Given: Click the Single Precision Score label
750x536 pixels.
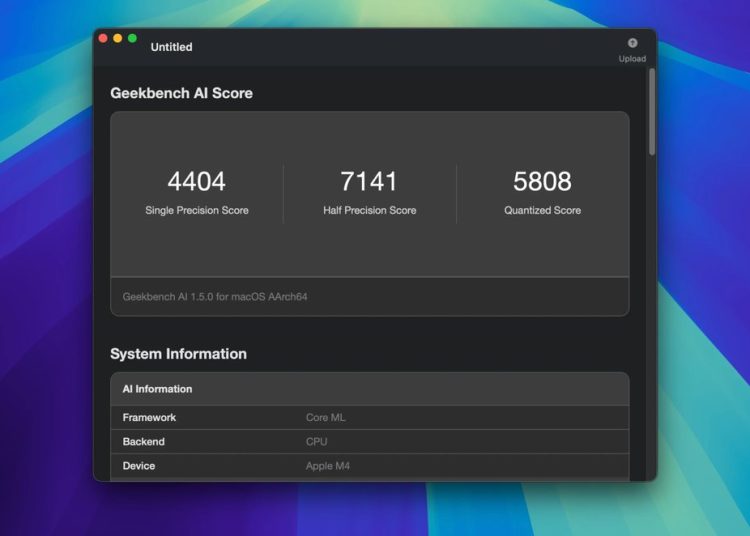Looking at the screenshot, I should [x=196, y=210].
